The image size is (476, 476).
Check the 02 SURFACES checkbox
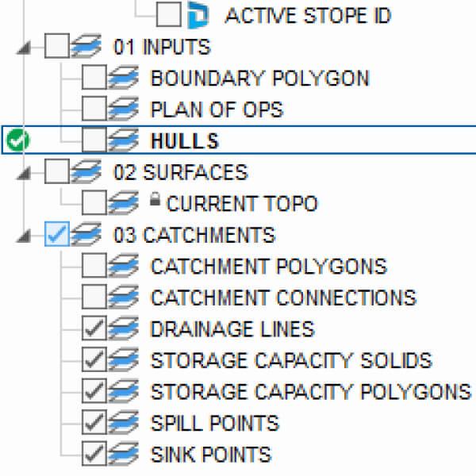tap(57, 171)
